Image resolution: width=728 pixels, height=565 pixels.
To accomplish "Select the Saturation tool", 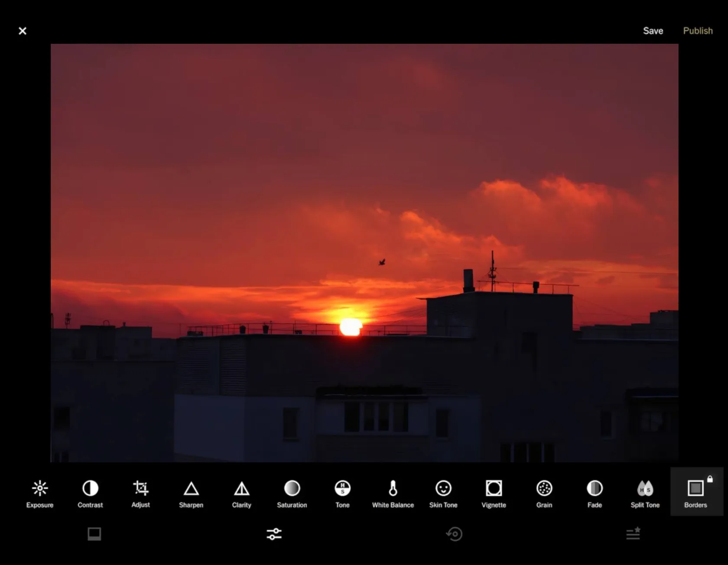I will [292, 493].
